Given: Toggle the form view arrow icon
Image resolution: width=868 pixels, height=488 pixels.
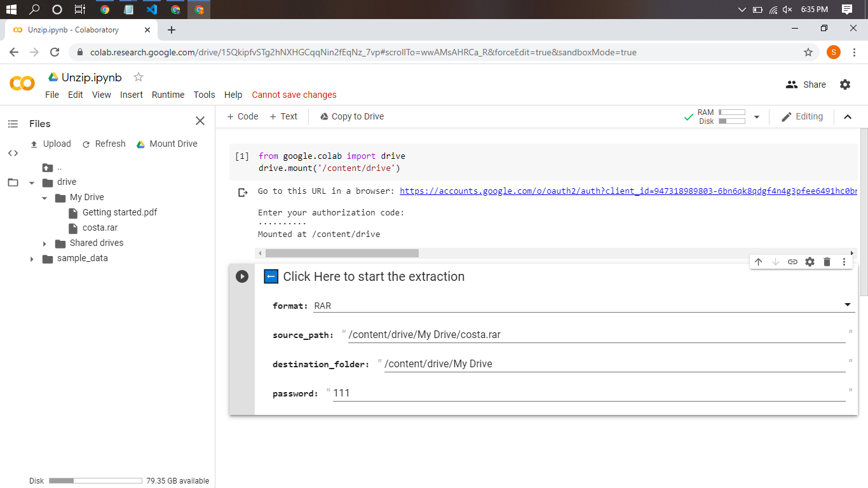Looking at the screenshot, I should pos(271,276).
